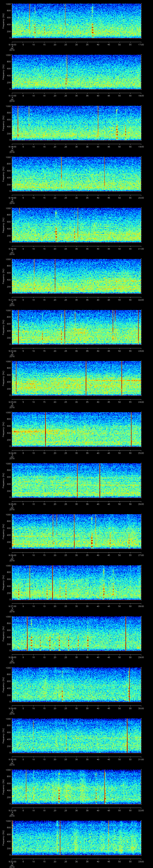
Task: Click the 28:00 end time label
Action: coord(141,606)
